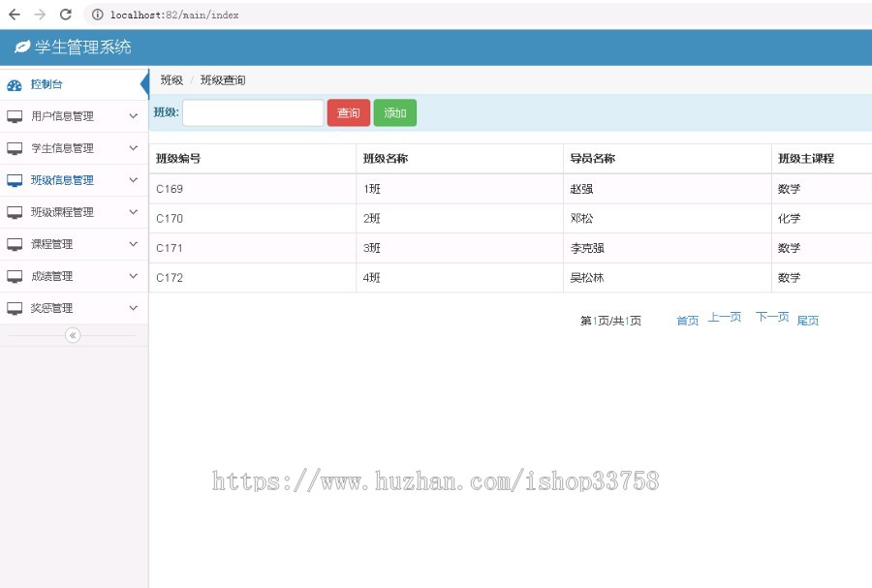This screenshot has height=588, width=872.
Task: Click the browser address bar URL
Action: point(174,15)
